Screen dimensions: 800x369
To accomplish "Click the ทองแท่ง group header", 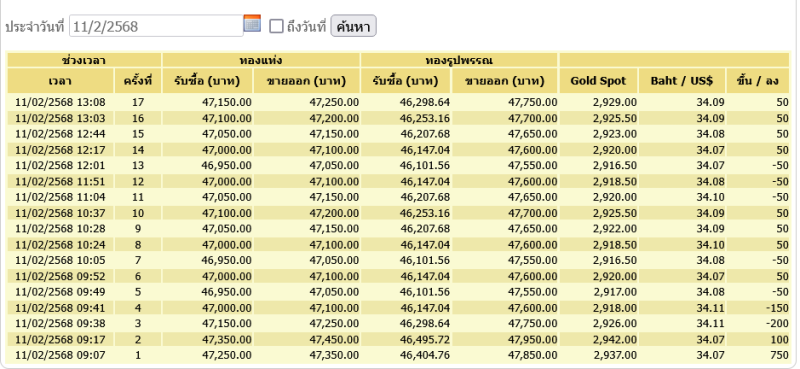I will point(261,60).
